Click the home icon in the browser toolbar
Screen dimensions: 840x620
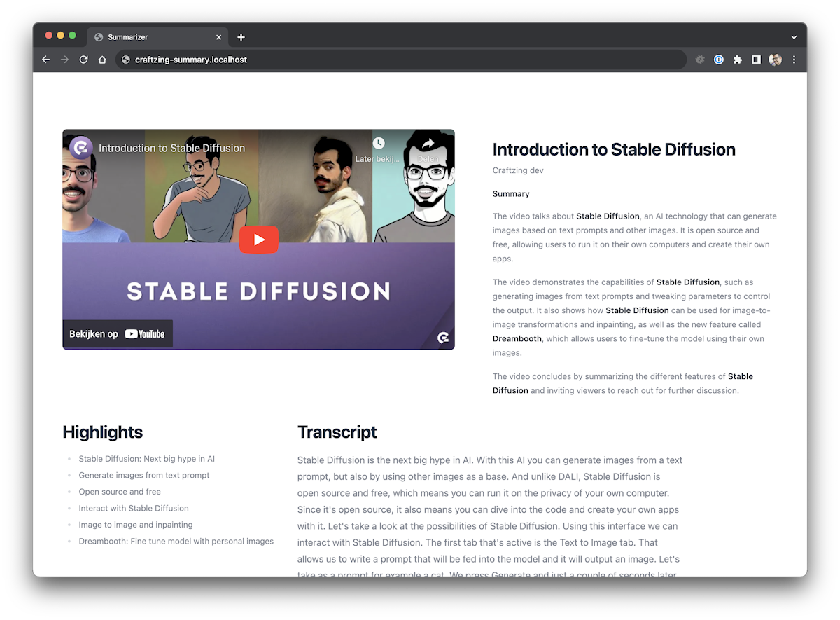coord(101,60)
